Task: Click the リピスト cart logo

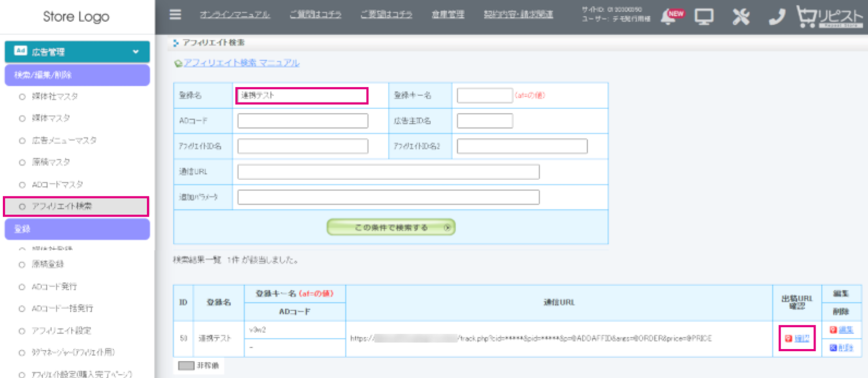Action: coord(830,17)
